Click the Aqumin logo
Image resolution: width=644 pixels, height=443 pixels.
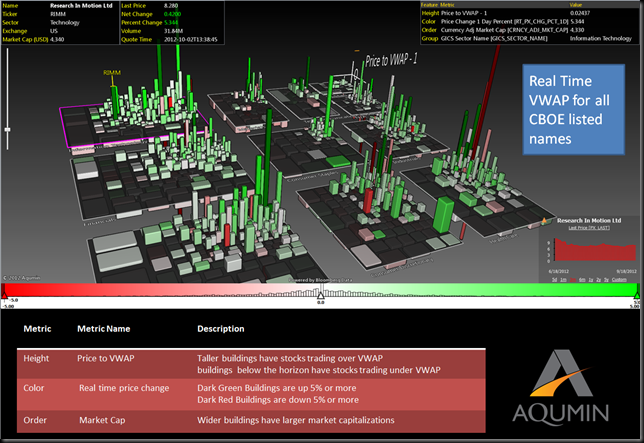coord(561,387)
